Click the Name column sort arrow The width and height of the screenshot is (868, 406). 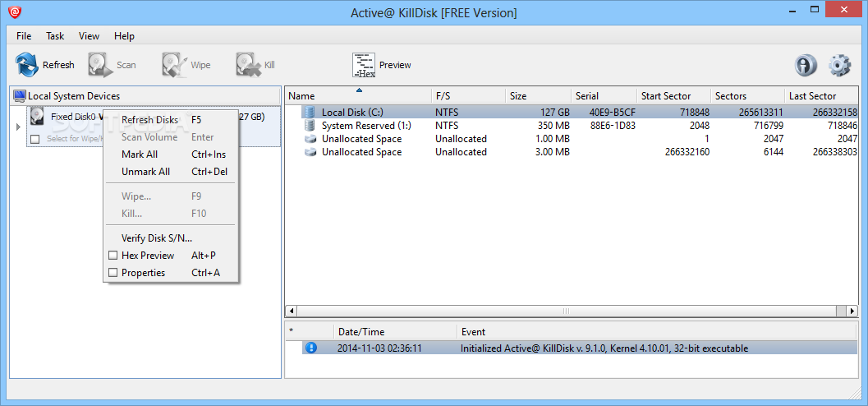tap(359, 90)
